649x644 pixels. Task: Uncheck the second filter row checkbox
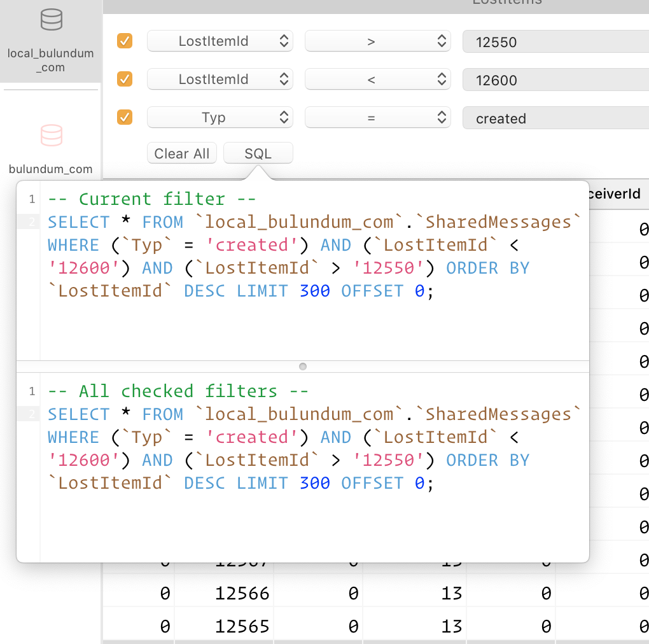125,79
